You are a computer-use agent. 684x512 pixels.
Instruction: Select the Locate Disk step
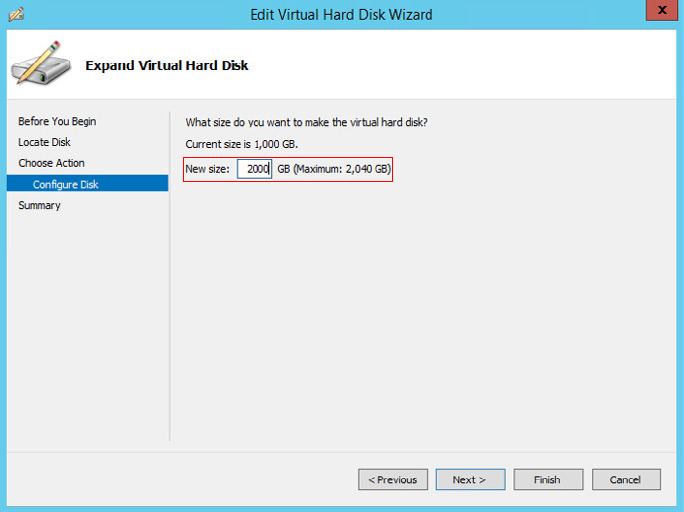[x=44, y=142]
